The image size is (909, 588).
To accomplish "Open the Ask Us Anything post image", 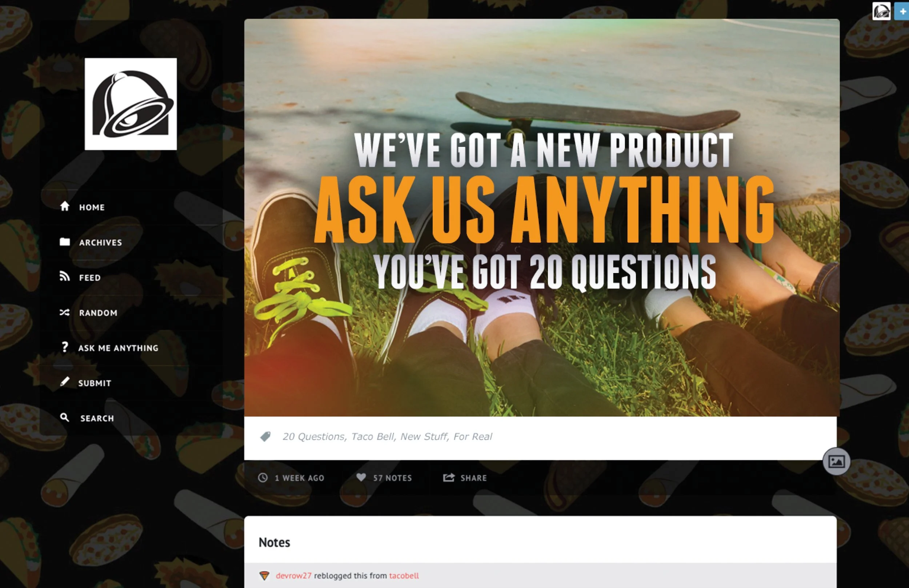I will [x=541, y=218].
